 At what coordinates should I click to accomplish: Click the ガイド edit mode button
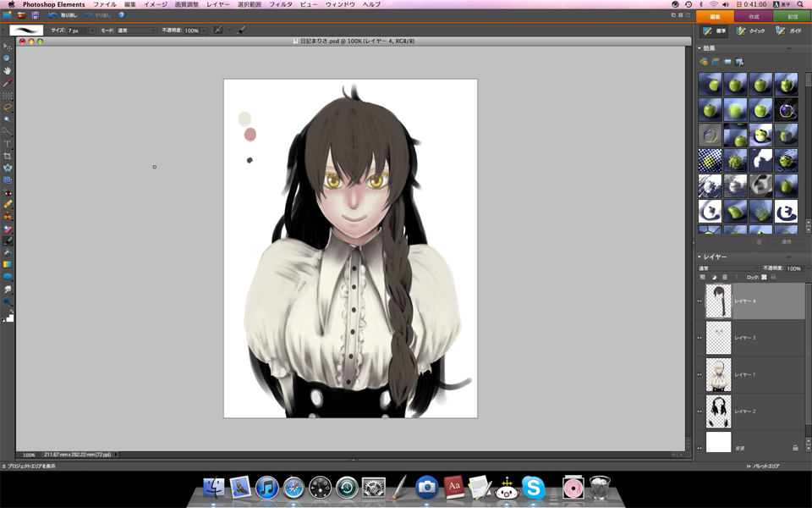click(789, 31)
